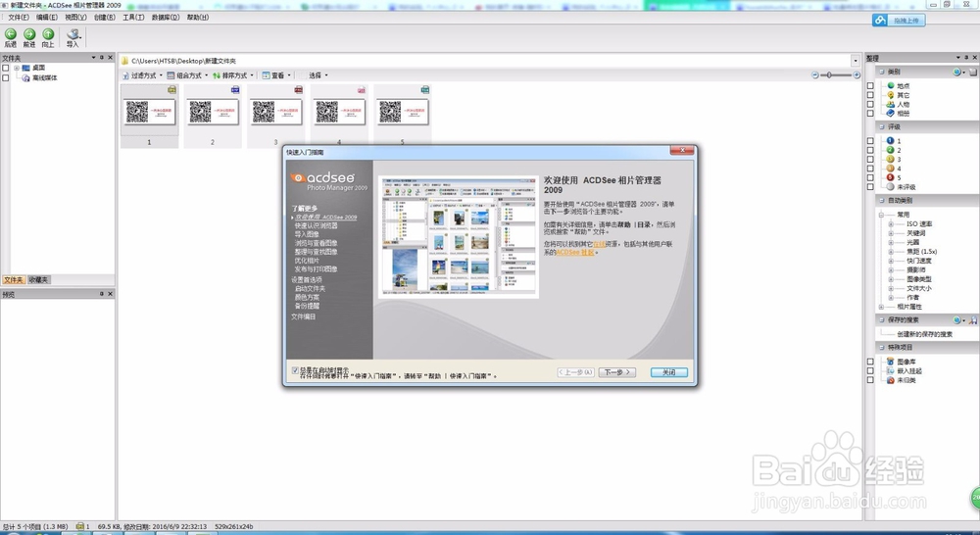Open the 数据库(D) menu
Image resolution: width=980 pixels, height=535 pixels.
click(x=165, y=18)
